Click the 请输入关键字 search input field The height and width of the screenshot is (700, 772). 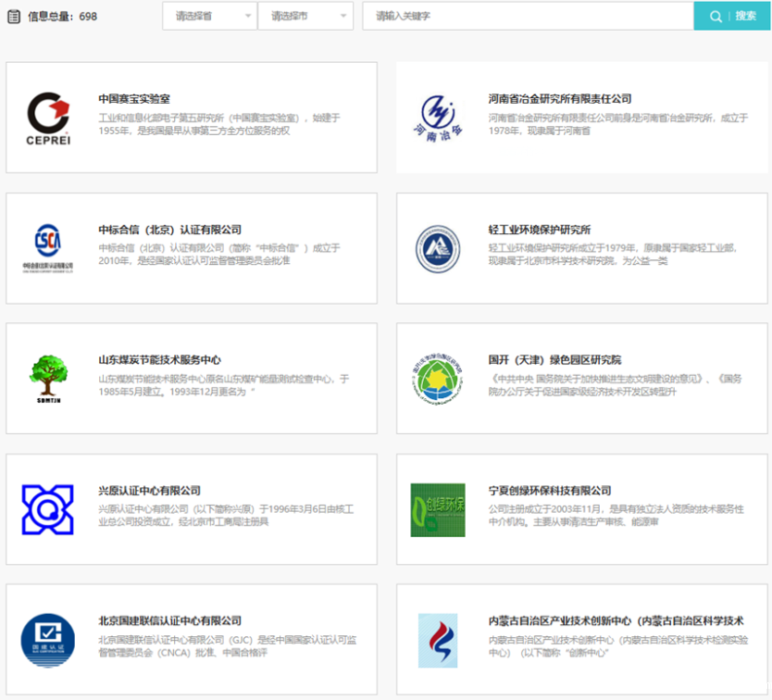click(528, 16)
